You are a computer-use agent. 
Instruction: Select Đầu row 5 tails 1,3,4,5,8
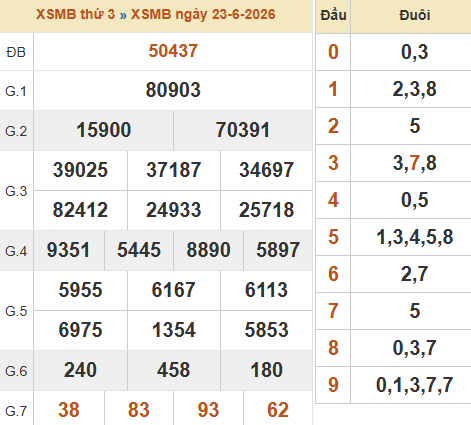pos(415,237)
